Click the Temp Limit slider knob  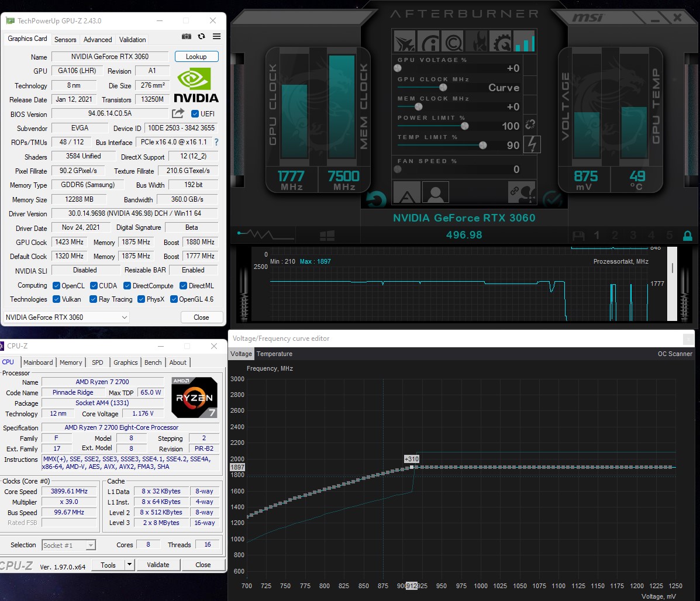click(x=482, y=145)
